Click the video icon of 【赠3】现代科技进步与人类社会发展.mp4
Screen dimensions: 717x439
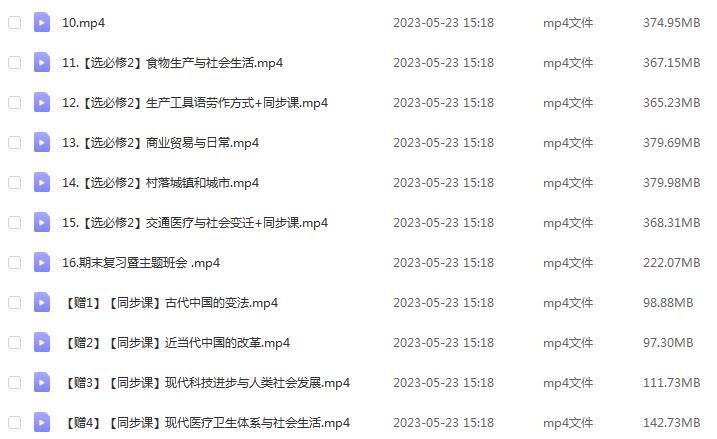point(42,382)
